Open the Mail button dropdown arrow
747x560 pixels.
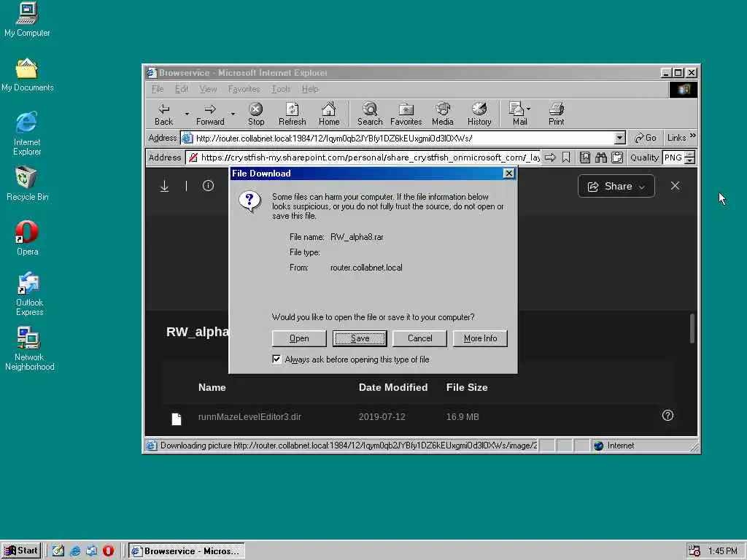(528, 109)
